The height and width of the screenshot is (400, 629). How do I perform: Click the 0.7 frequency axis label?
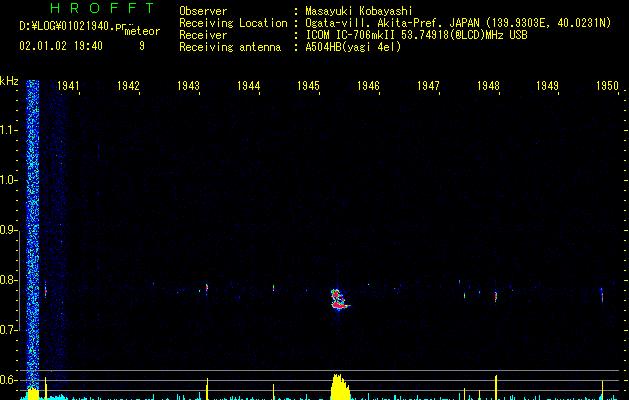(x=9, y=330)
